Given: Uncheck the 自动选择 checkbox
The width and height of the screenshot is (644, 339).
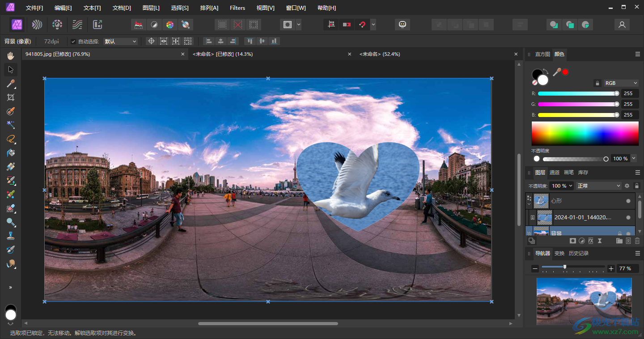Looking at the screenshot, I should [x=73, y=42].
